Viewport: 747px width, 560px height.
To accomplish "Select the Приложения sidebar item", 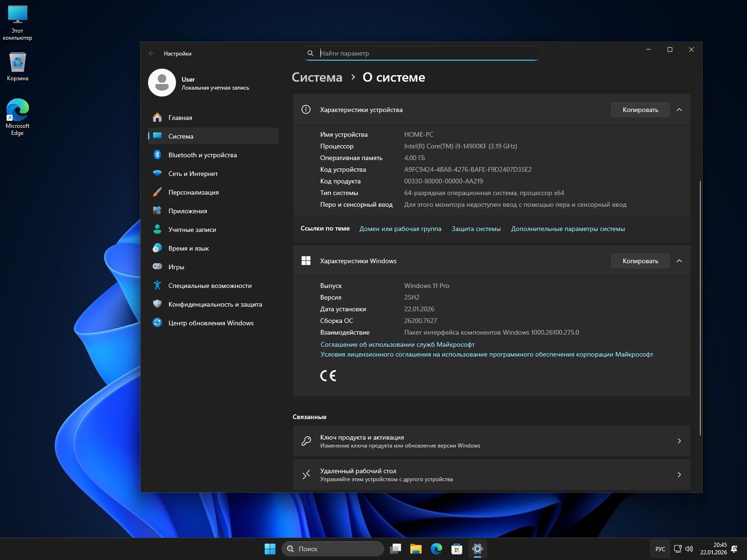I will tap(187, 211).
